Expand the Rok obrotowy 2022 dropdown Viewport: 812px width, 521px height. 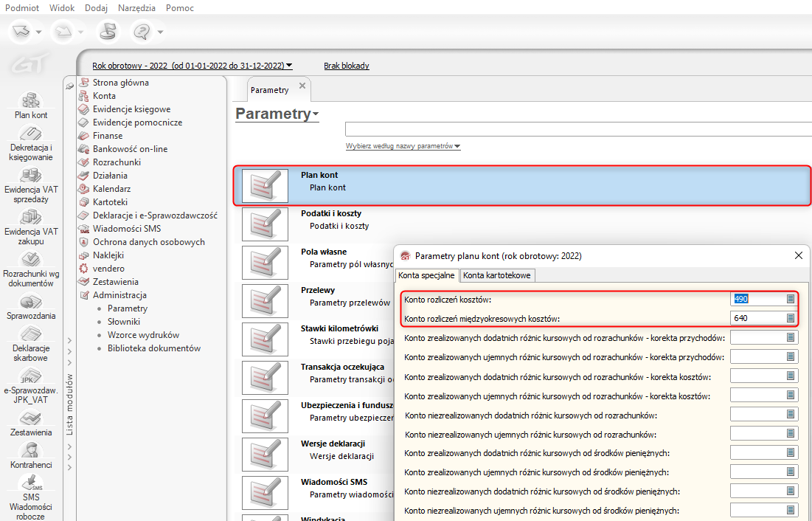192,66
